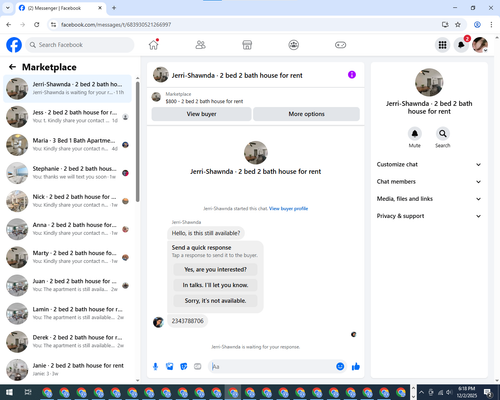The image size is (500, 400).
Task: Open the Jess 2 bed 2 bath conversation
Action: [68, 117]
